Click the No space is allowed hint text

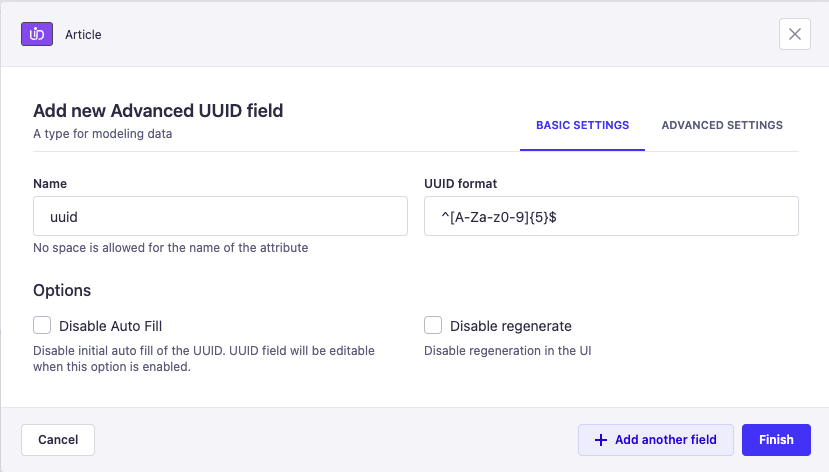[170, 248]
